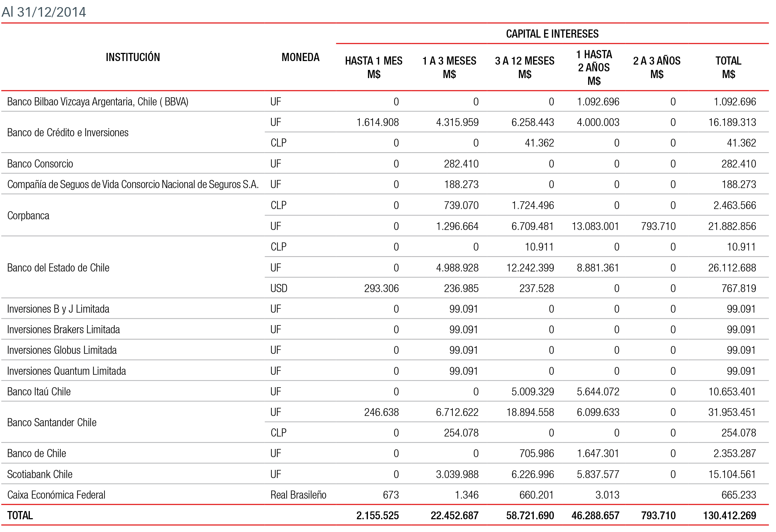Click the value '1.296.664'
This screenshot has width=776, height=532.
tap(457, 226)
